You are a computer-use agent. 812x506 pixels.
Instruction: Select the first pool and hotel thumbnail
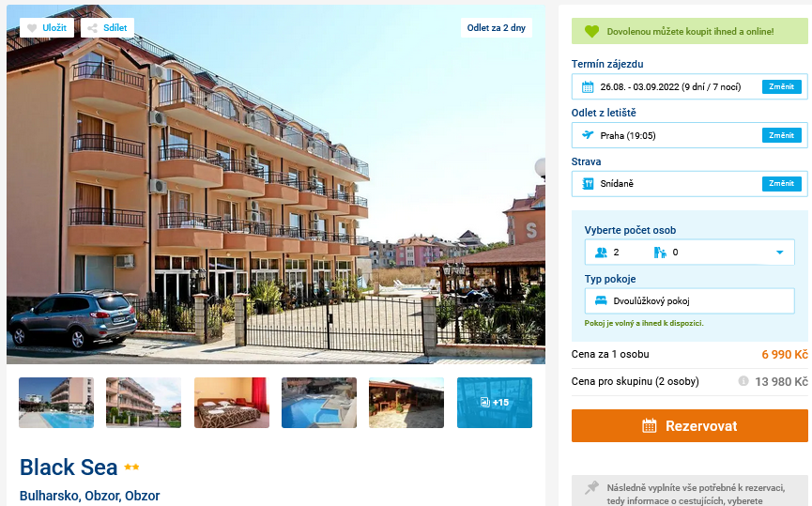[x=56, y=403]
